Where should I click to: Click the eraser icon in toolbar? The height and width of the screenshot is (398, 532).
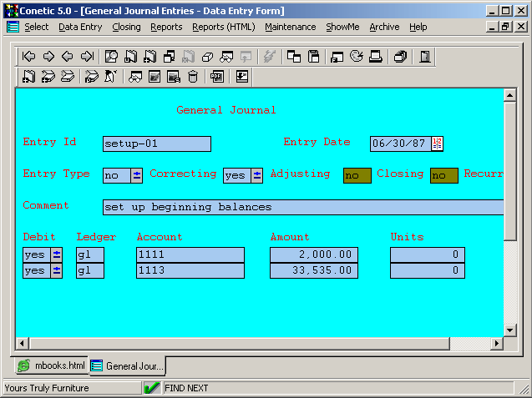[x=207, y=57]
